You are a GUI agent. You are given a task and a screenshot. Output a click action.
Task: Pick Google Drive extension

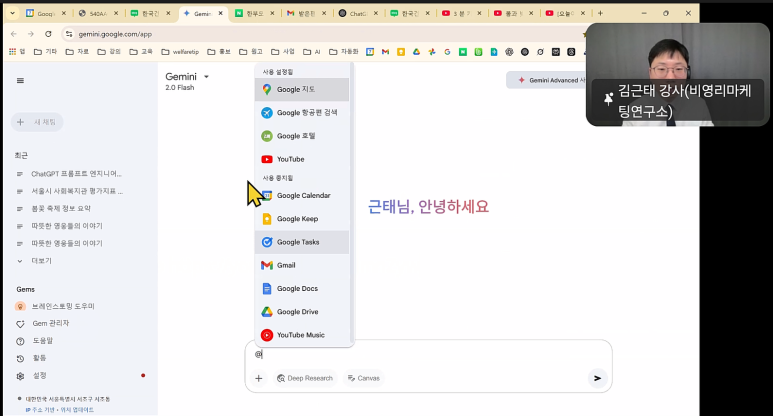302,312
